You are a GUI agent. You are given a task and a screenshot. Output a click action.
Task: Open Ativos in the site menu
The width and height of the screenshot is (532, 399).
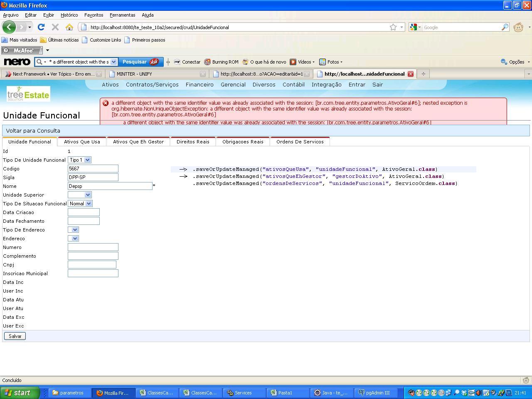point(110,84)
